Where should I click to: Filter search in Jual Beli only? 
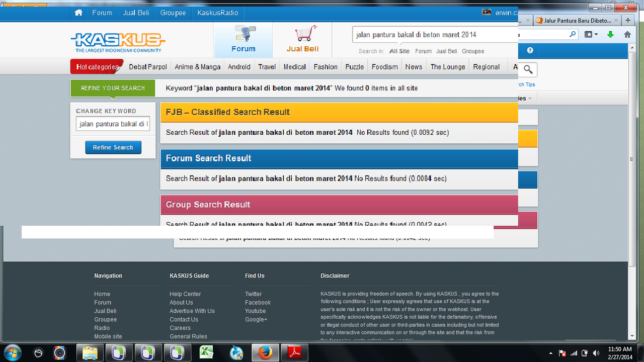coord(447,51)
